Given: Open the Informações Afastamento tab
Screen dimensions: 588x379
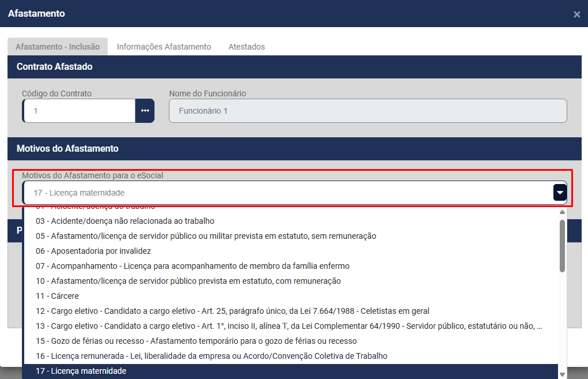Looking at the screenshot, I should click(164, 47).
